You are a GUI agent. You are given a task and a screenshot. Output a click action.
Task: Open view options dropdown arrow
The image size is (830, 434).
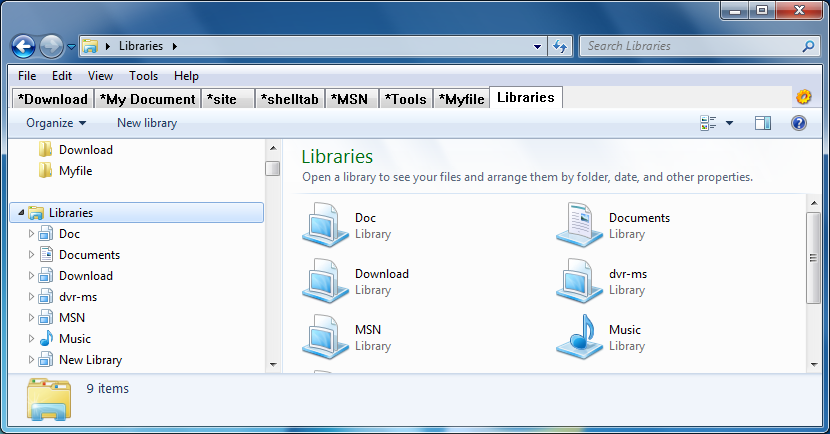pos(729,123)
